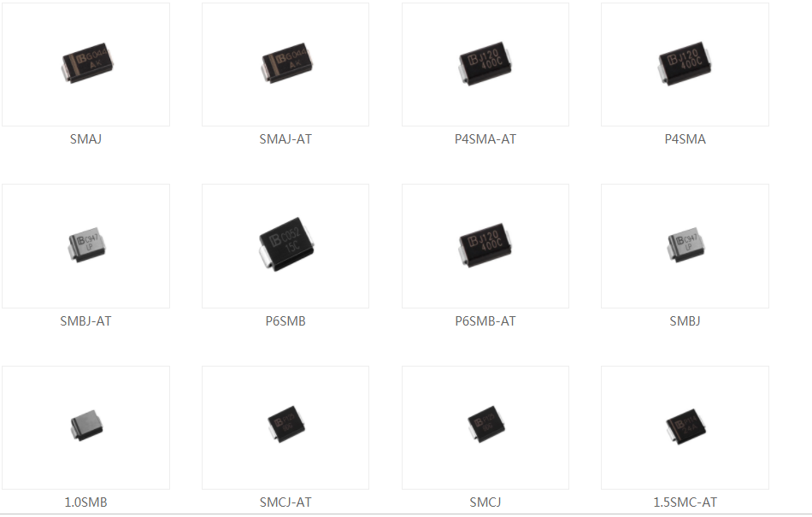Viewport: 812px width, 517px height.
Task: Open the SMAJ diode product image
Action: [86, 64]
